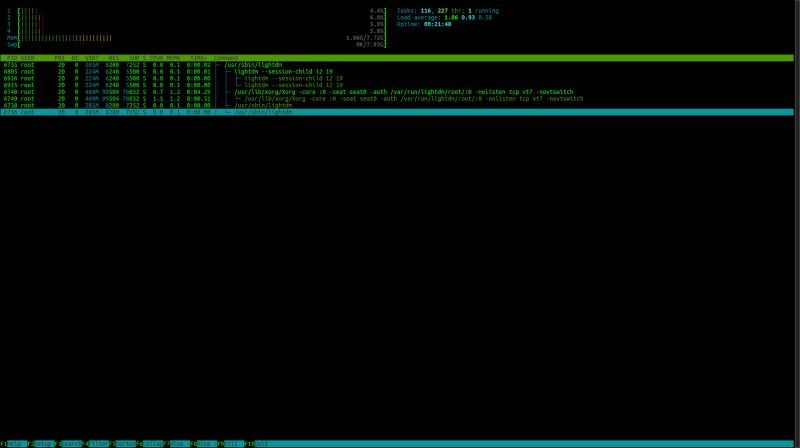
Task: Click the 0K/7.93G swap value
Action: pos(369,44)
